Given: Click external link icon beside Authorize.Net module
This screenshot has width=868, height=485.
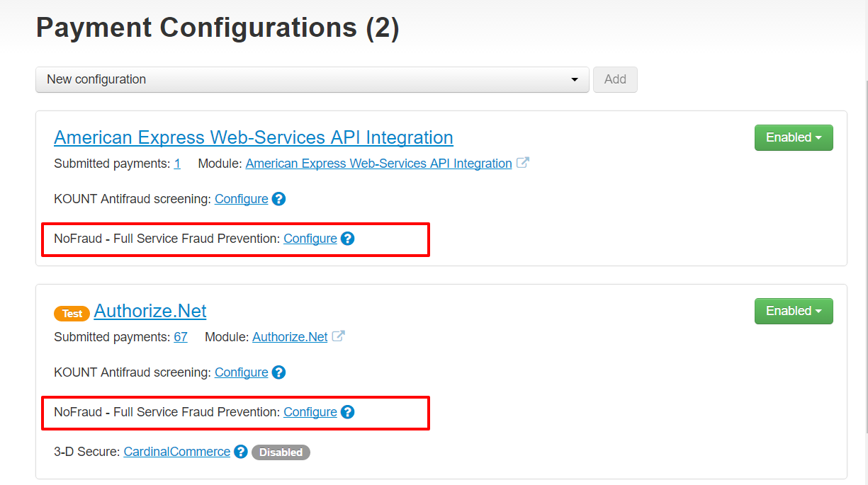Looking at the screenshot, I should (x=338, y=336).
